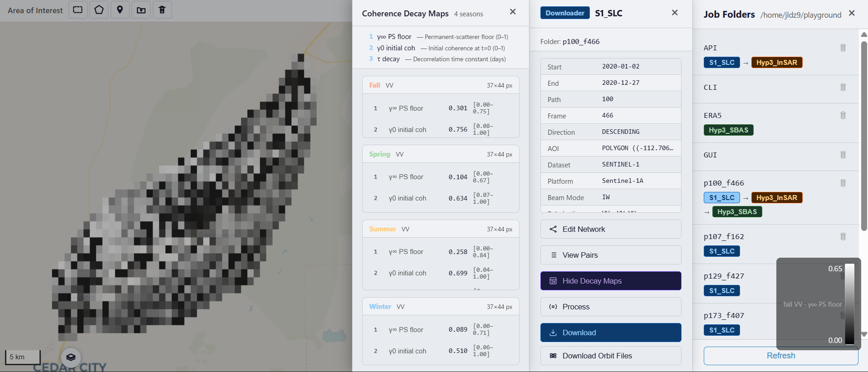Show Winter γ0 initial coh layer
868x372 pixels.
pos(440,351)
